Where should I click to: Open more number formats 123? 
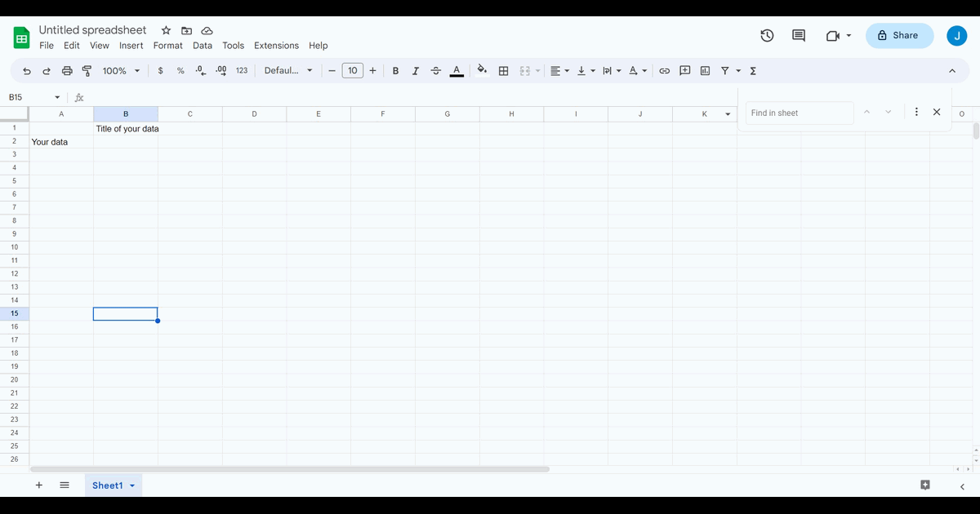[x=242, y=71]
